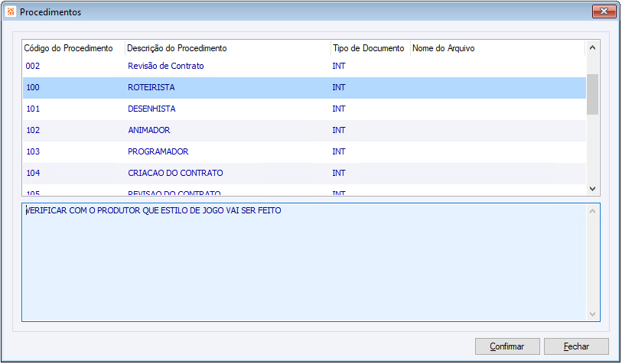Select the ROTEIRISTA procedure row
Viewport: 622px width, 364px height.
(x=304, y=88)
